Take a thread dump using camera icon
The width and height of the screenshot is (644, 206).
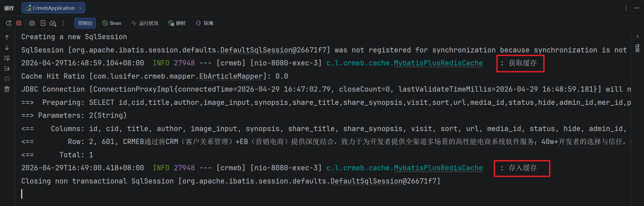point(32,23)
